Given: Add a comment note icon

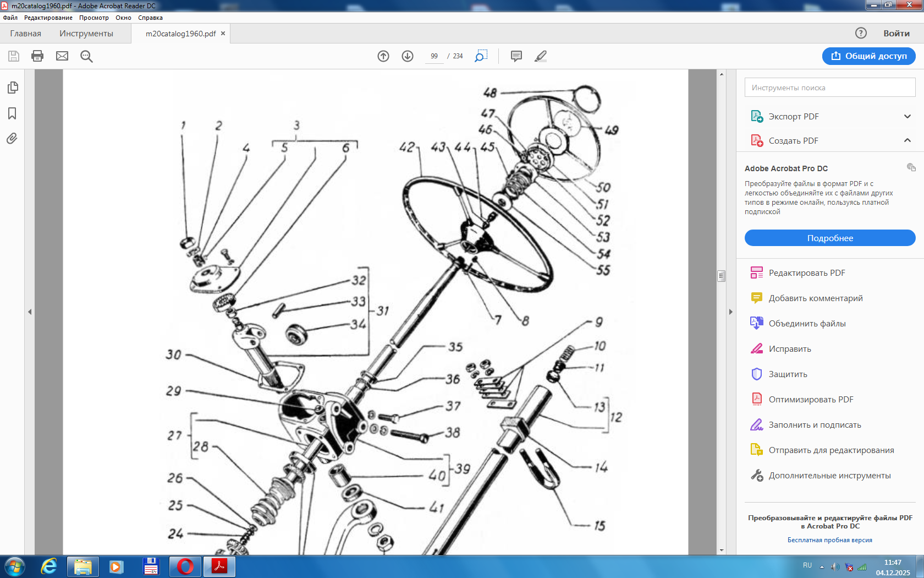Looking at the screenshot, I should click(516, 56).
